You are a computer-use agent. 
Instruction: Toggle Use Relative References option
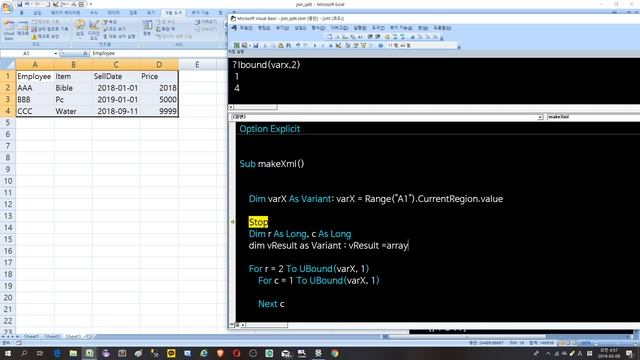(50, 29)
